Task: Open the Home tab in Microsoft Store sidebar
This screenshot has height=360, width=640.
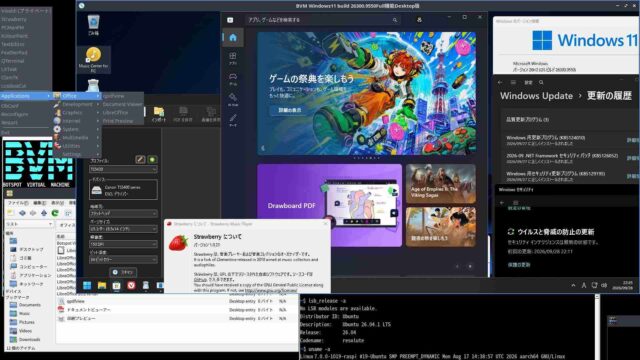Action: pos(233,38)
